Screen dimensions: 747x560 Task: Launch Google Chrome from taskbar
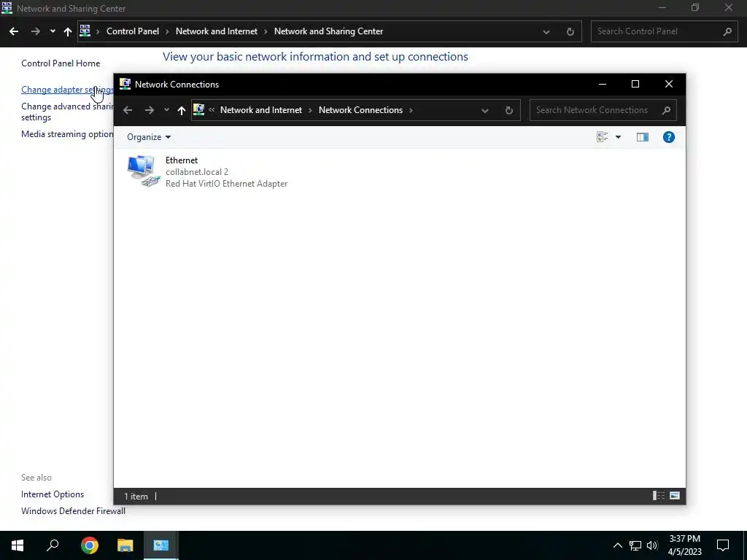90,545
